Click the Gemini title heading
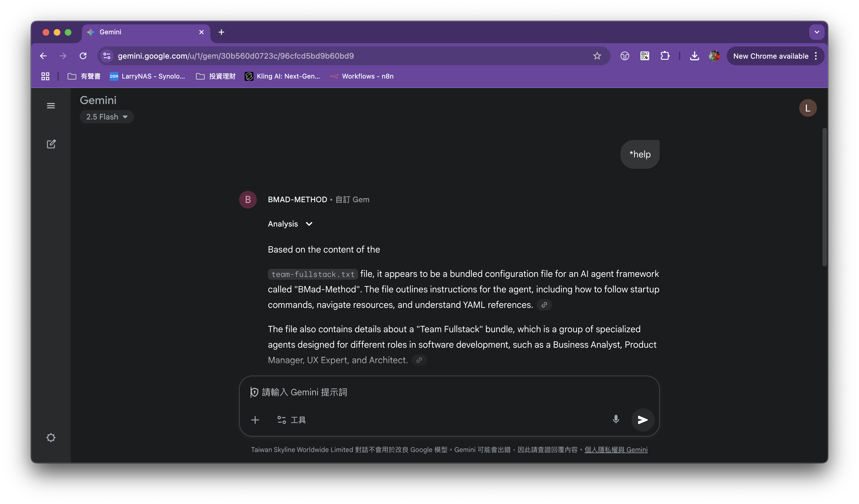This screenshot has width=859, height=504. pos(98,100)
